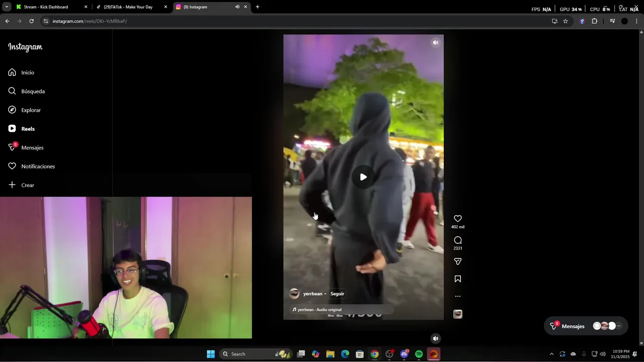
Task: Open Búsqueda search panel
Action: point(33,91)
